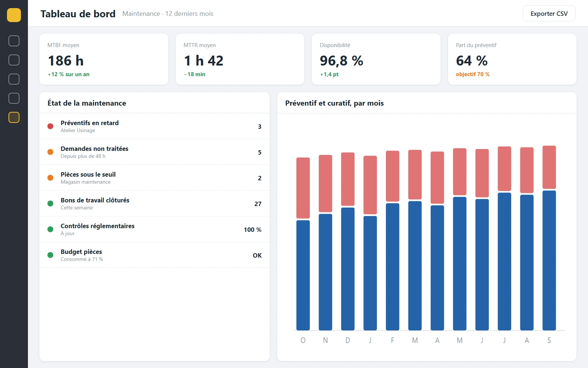Export the data with Exporter CSV
This screenshot has width=588, height=368.
pyautogui.click(x=549, y=14)
